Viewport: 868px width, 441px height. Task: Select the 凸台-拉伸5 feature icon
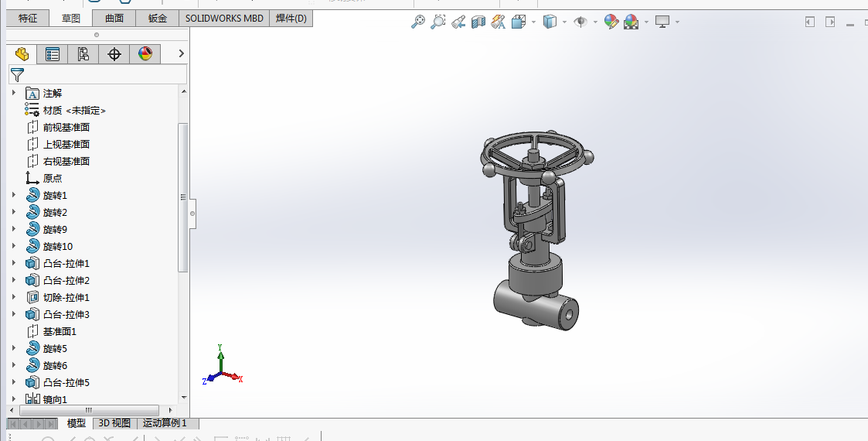(x=32, y=382)
